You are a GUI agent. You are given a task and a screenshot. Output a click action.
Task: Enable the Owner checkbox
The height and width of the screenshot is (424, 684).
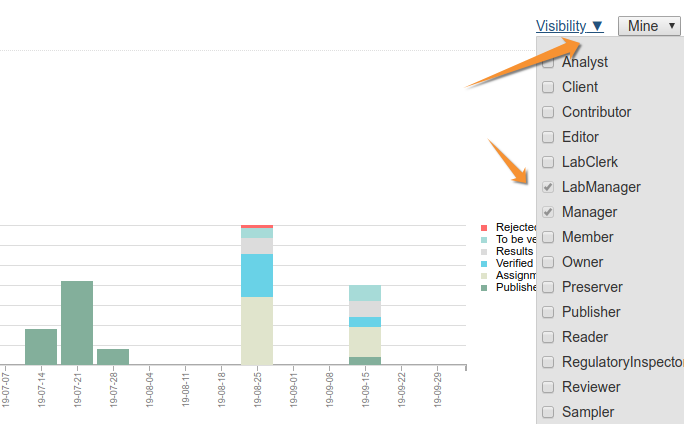pos(548,262)
